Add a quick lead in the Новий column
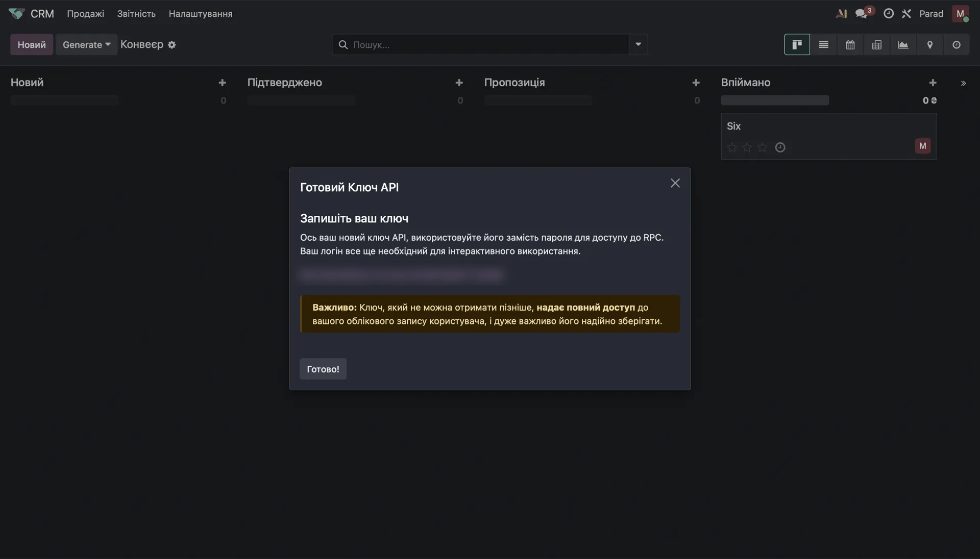This screenshot has width=980, height=559. tap(222, 83)
